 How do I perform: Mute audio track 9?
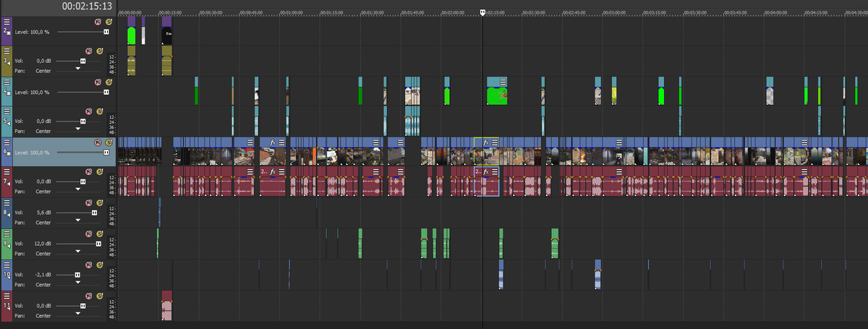coord(90,234)
